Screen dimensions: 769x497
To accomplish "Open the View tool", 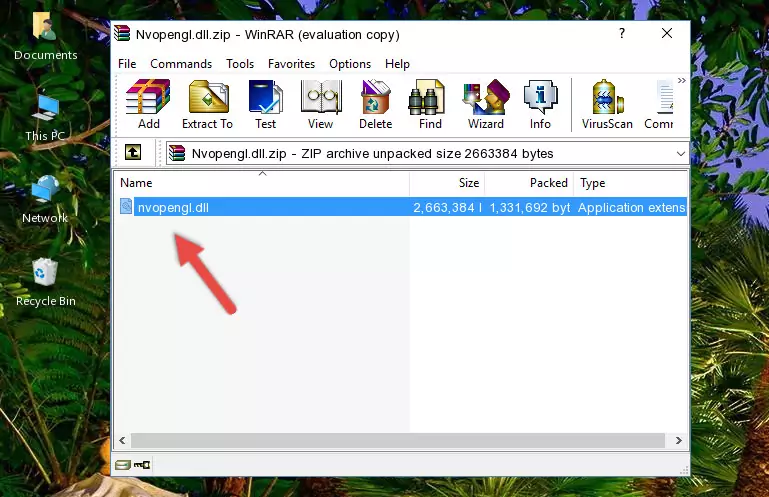I will pos(321,105).
